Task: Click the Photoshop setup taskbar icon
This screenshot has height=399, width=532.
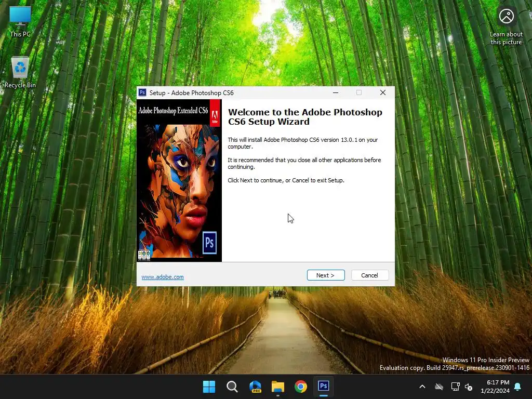Action: point(323,387)
